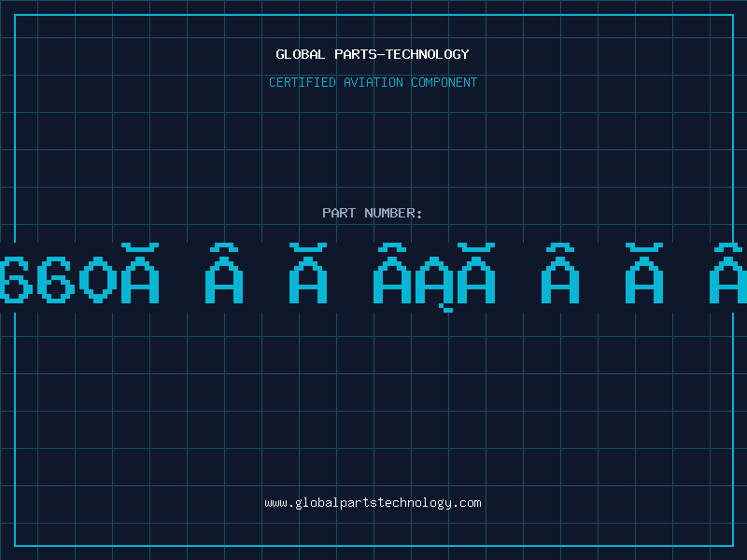Click the PART NUMBER: label
This screenshot has height=560, width=747.
tap(373, 213)
